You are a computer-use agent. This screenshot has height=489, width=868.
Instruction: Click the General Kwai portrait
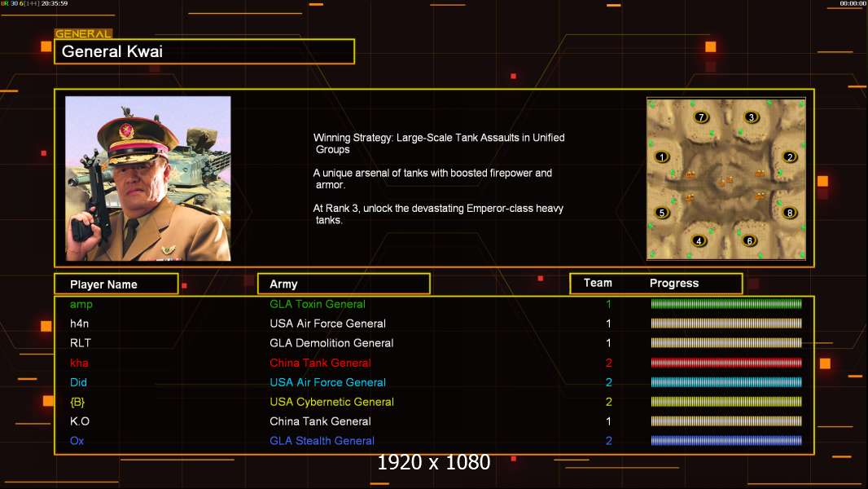click(148, 178)
